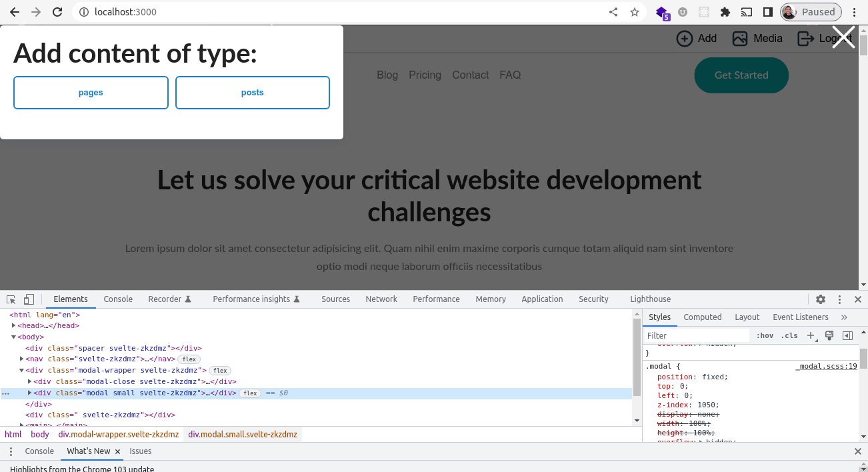868x472 pixels.
Task: Open the Memory tab
Action: pyautogui.click(x=491, y=299)
